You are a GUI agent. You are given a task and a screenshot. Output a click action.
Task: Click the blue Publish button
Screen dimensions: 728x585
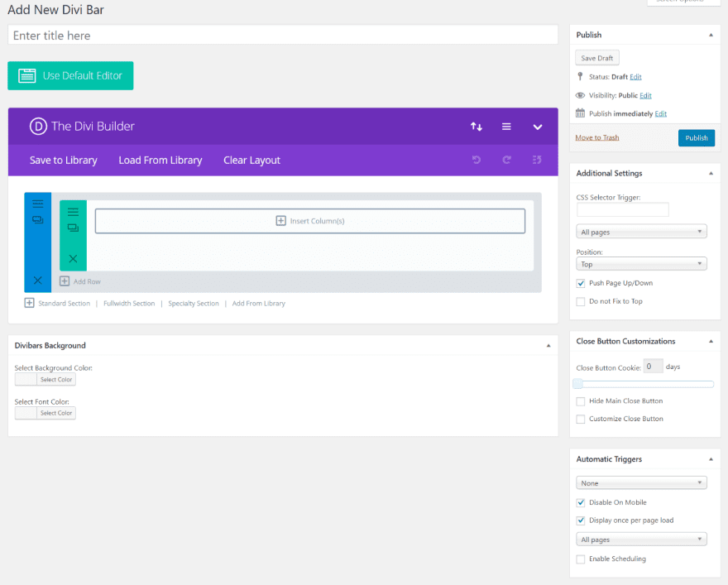click(x=697, y=138)
